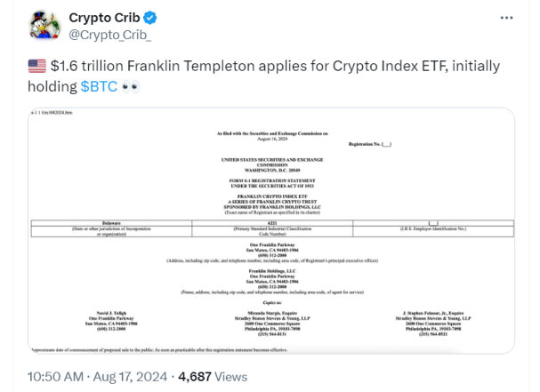
Task: Click the Delaware table cell in filing
Action: click(x=111, y=223)
